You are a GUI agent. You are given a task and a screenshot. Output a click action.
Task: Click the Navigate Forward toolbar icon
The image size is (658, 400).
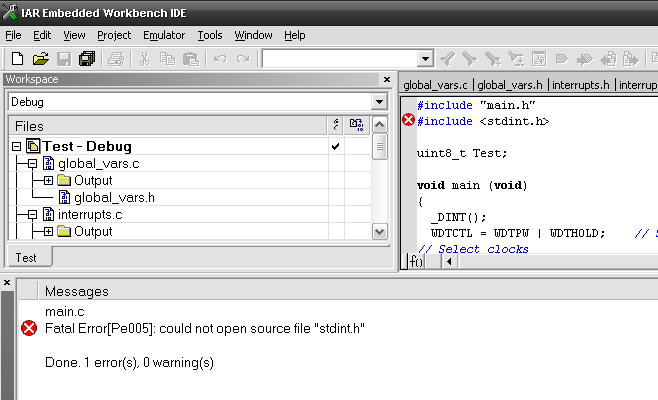pos(631,59)
